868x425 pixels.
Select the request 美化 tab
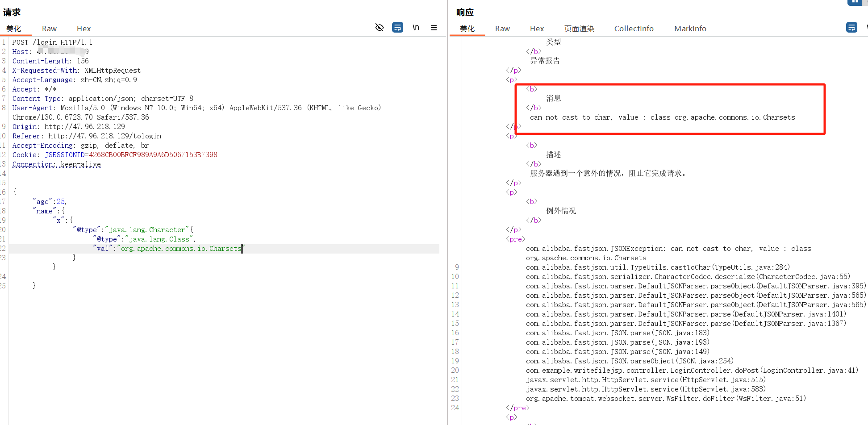tap(14, 29)
